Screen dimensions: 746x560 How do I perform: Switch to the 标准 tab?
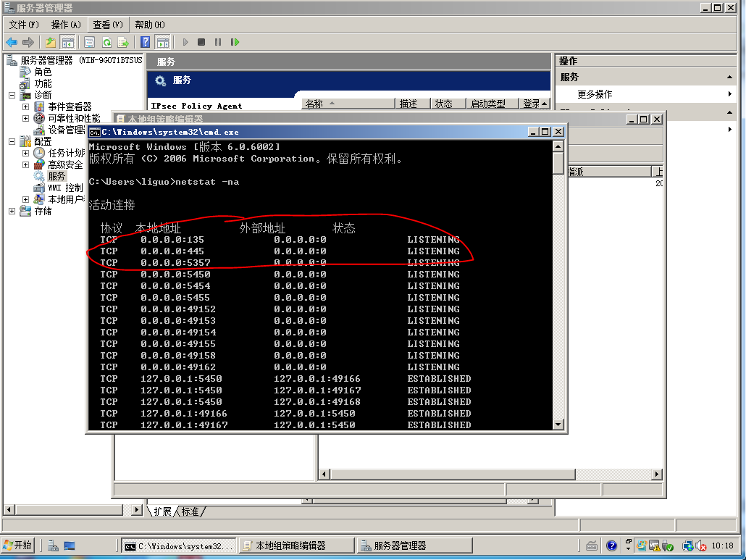click(190, 511)
